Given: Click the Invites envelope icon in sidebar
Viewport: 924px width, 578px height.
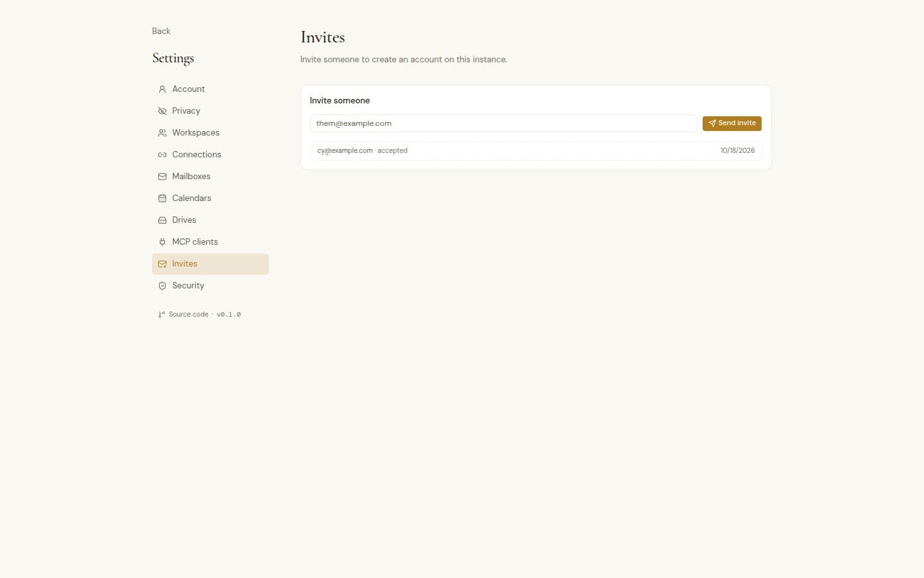Looking at the screenshot, I should click(x=162, y=264).
